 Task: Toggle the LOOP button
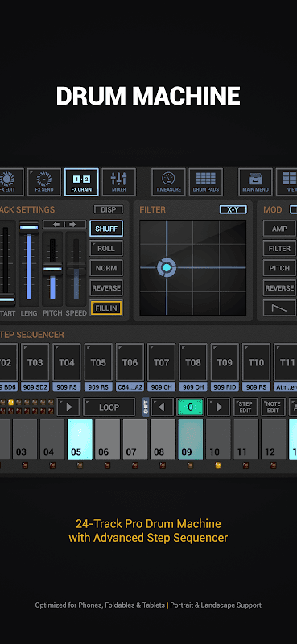point(109,407)
